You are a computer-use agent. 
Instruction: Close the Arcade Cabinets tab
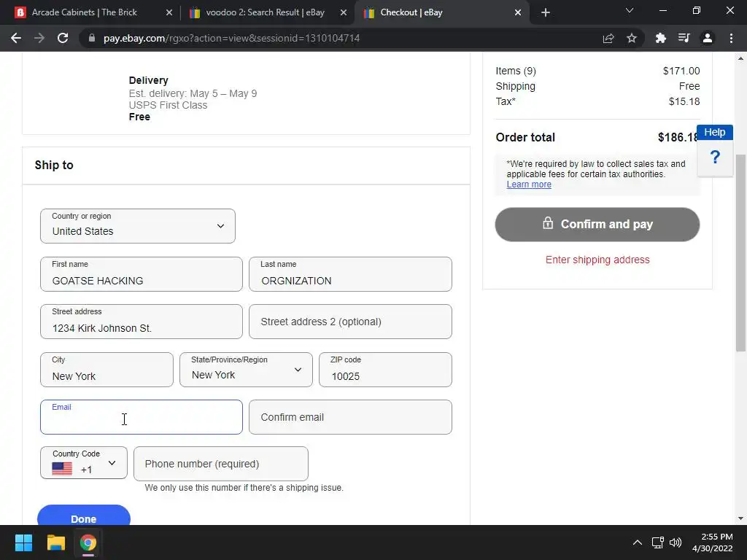[169, 13]
